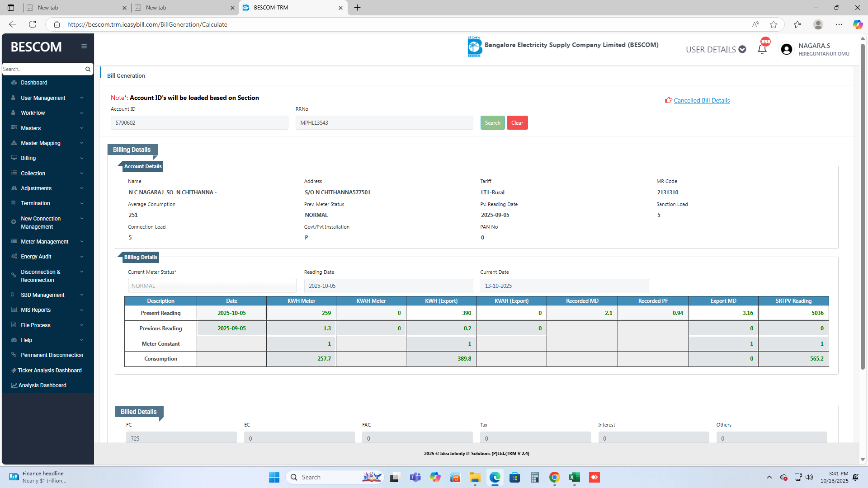Open the Excel icon in the taskbar
Screen dimensions: 868x488
(574, 477)
